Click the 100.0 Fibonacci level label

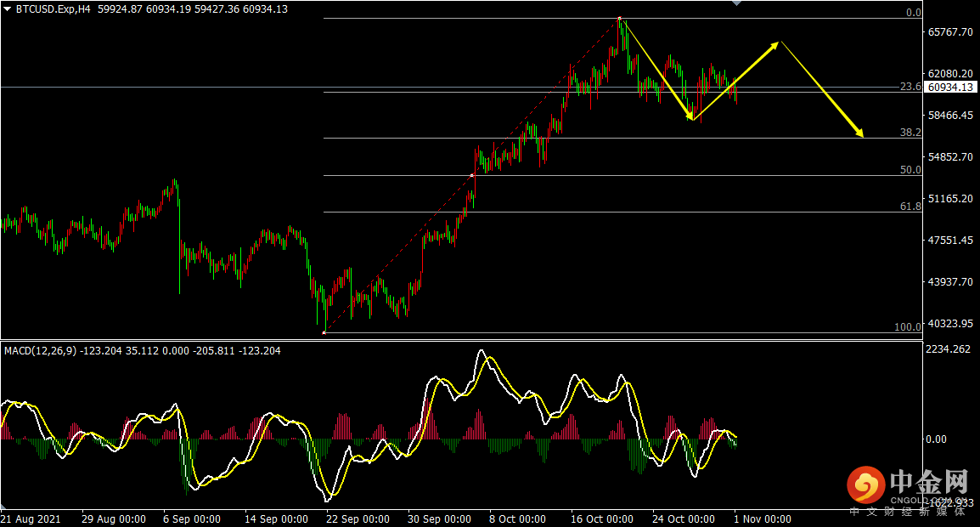pos(908,326)
